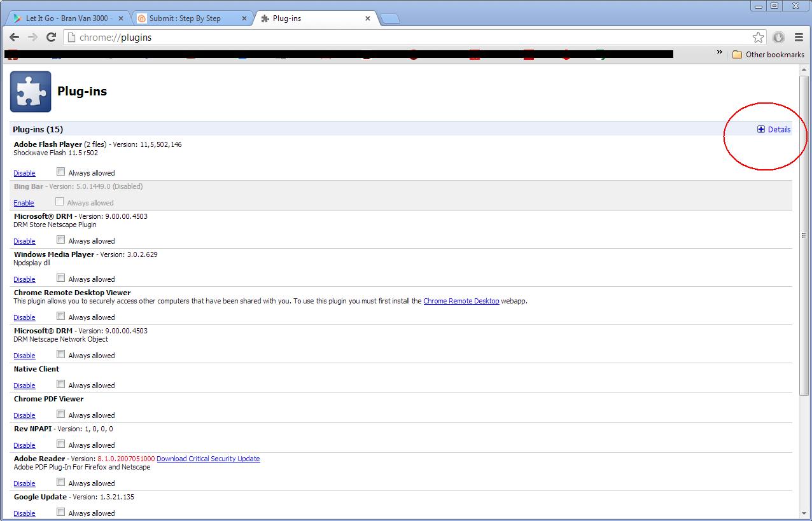Check Always allowed for Google Update

60,512
